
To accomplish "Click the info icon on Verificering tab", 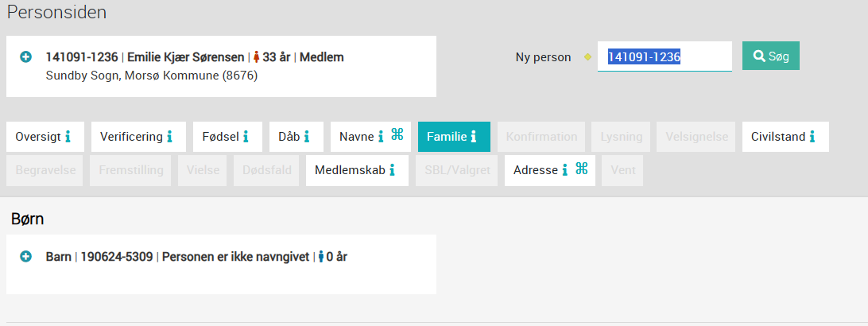I will [169, 137].
